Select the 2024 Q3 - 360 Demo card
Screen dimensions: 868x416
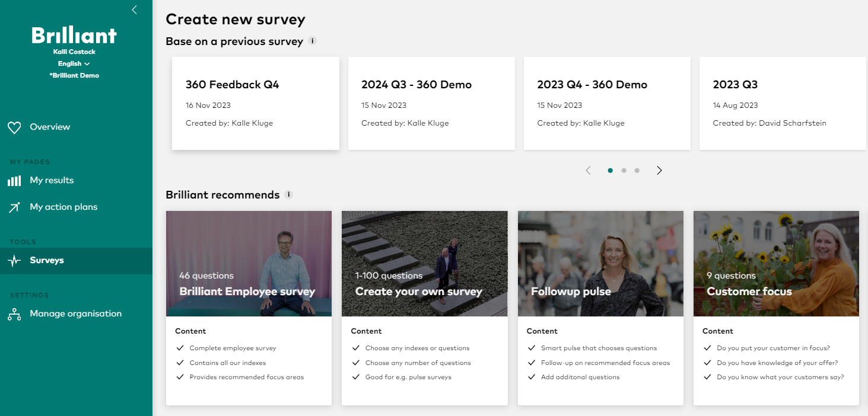click(431, 103)
